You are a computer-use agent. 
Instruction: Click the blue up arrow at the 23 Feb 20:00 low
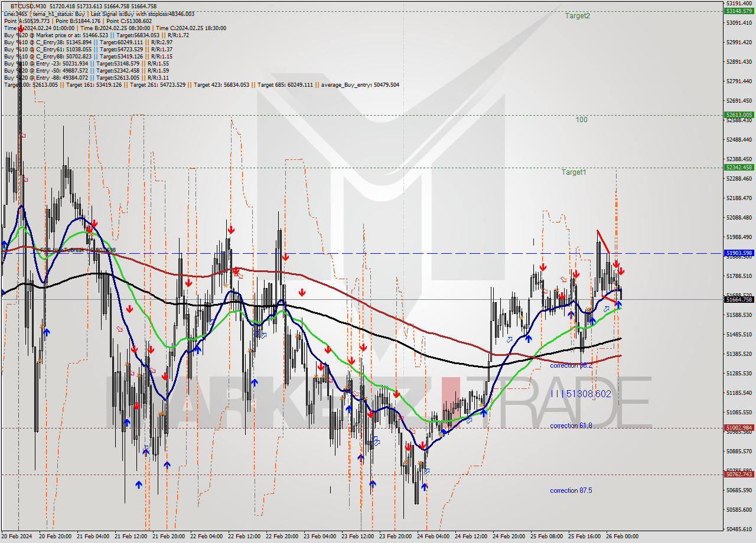pyautogui.click(x=425, y=486)
